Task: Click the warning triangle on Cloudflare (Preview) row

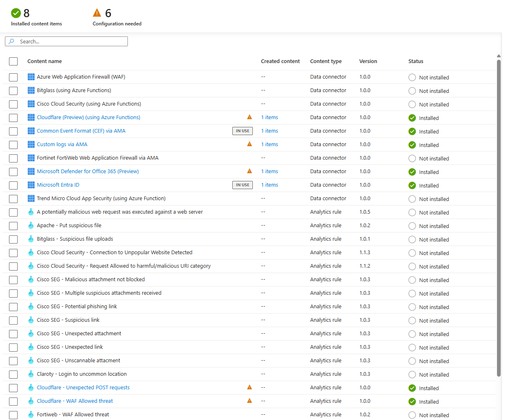Action: (250, 117)
